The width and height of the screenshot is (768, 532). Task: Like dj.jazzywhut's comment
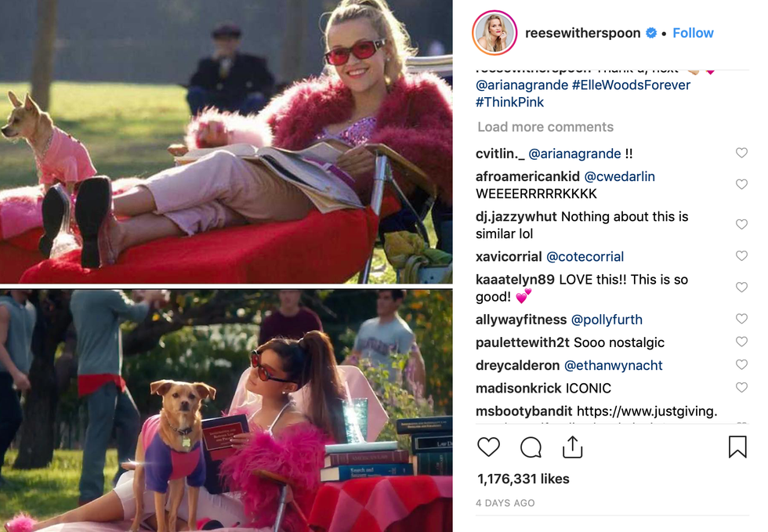tap(741, 224)
